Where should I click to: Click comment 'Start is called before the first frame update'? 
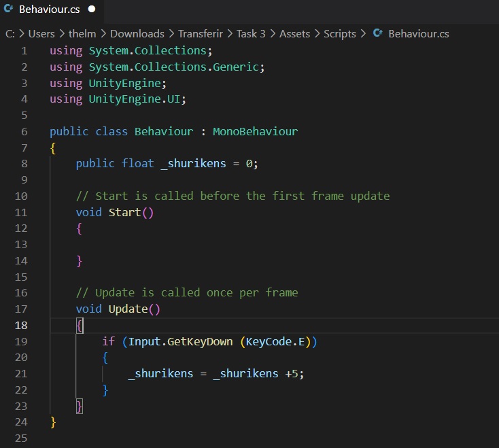pyautogui.click(x=243, y=196)
